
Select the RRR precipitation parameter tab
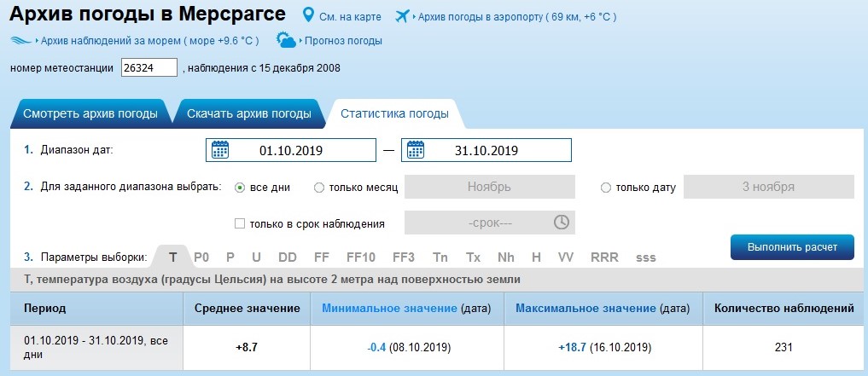coord(604,257)
